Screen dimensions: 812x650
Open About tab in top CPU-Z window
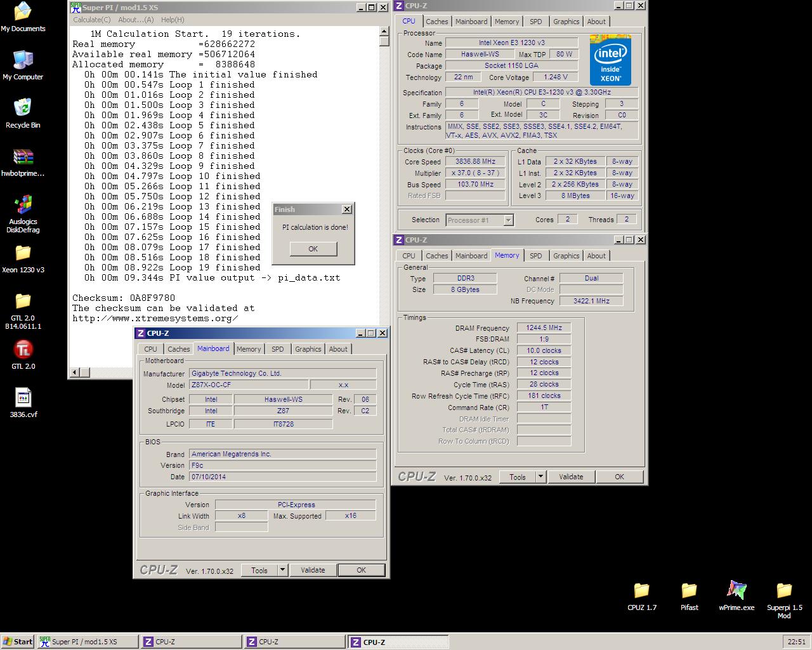tap(596, 22)
